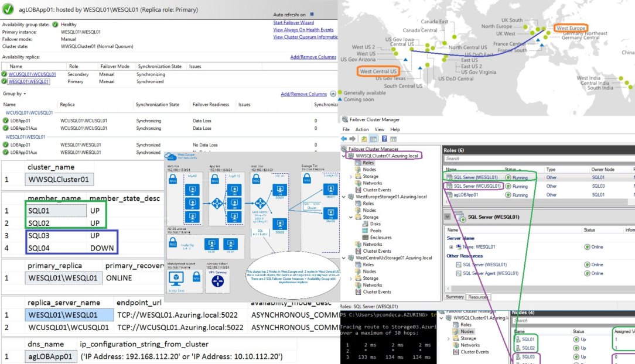Collapse the WWSQLCluster01.Azuring.local tree node

pos(344,156)
